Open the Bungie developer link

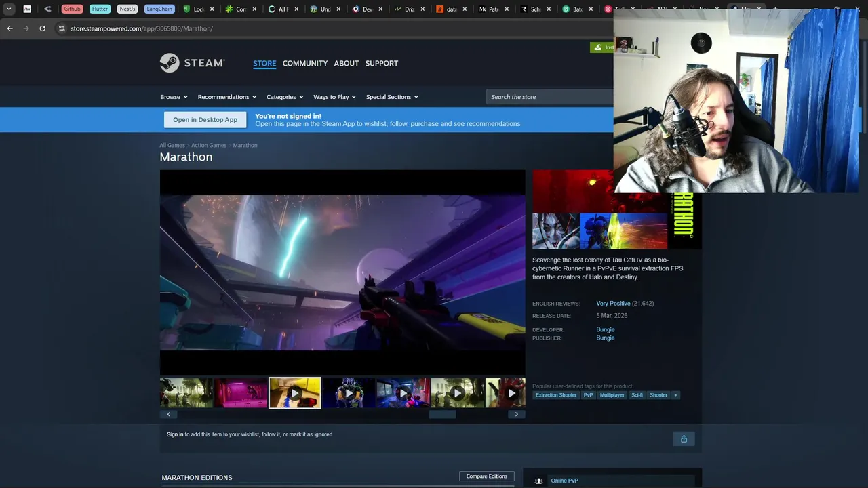pos(606,329)
